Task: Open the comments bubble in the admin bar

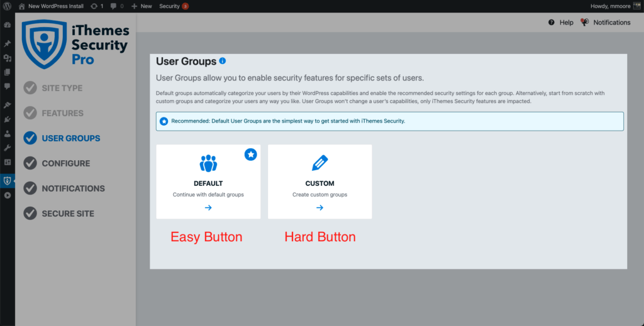Action: (113, 6)
